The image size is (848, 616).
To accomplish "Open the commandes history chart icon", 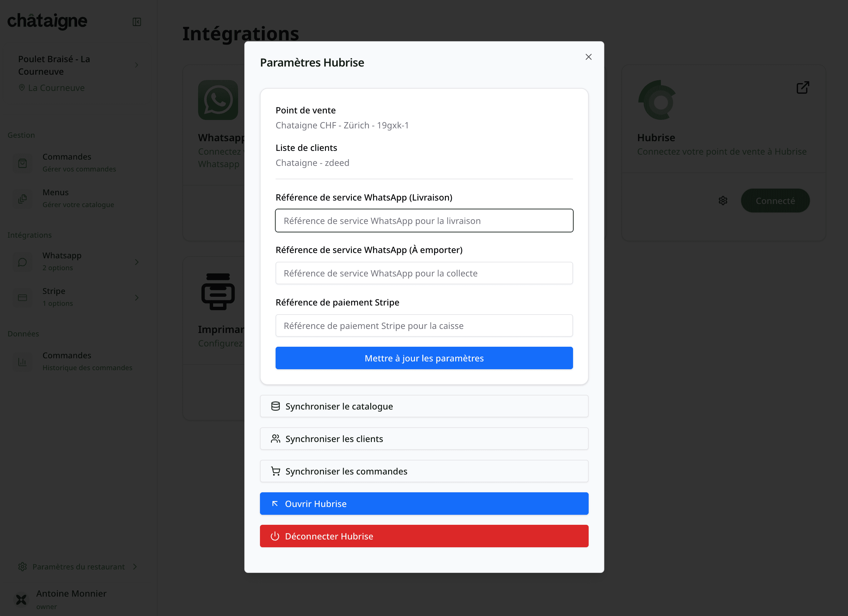I will [x=22, y=361].
